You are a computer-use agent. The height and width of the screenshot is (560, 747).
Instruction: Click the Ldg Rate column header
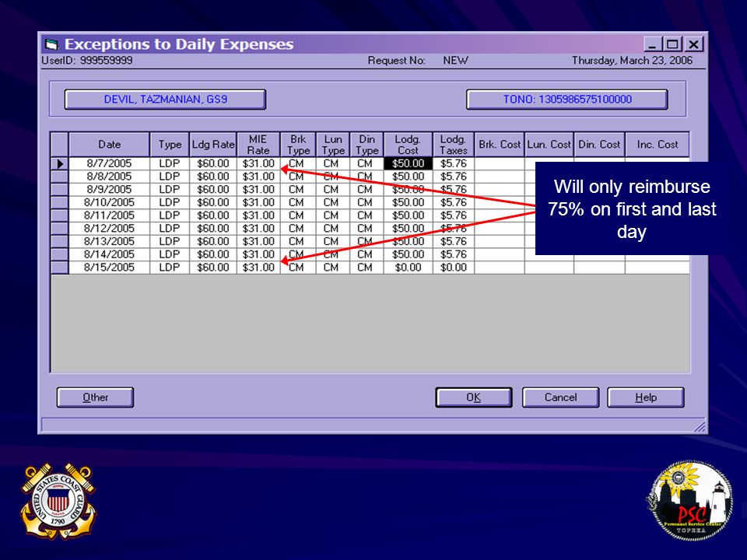pyautogui.click(x=213, y=145)
